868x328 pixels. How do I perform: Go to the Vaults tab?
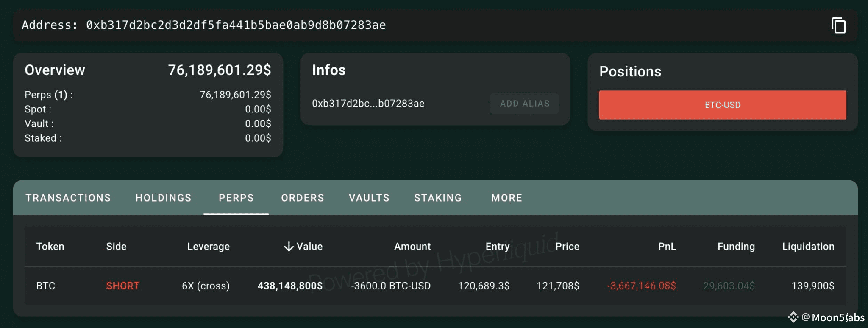tap(369, 198)
